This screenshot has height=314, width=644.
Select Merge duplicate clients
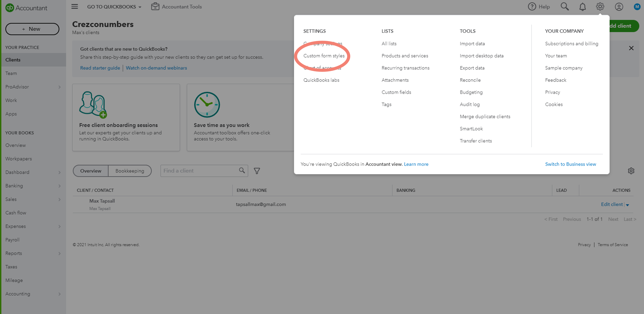coord(485,117)
